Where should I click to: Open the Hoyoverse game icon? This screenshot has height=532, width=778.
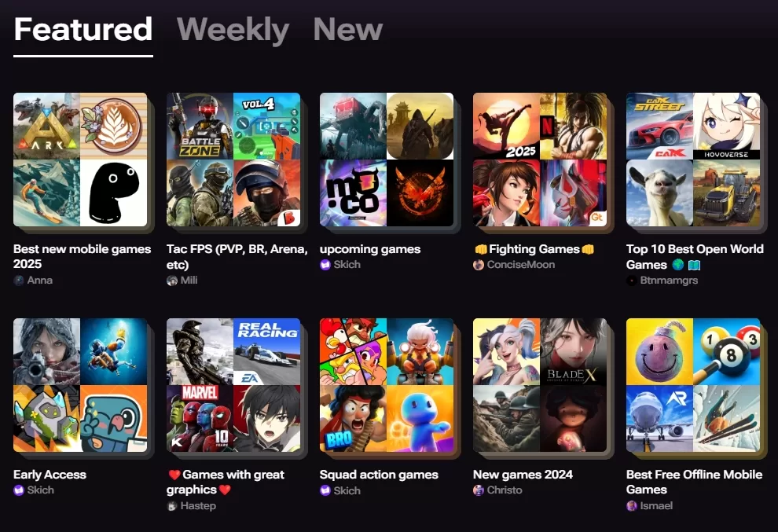726,126
